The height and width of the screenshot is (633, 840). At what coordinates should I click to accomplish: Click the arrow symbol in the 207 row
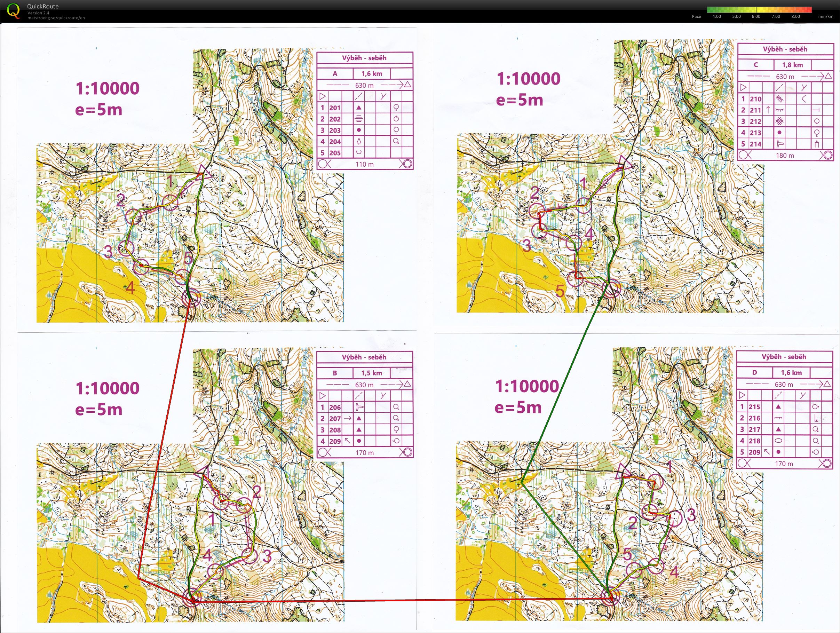348,418
